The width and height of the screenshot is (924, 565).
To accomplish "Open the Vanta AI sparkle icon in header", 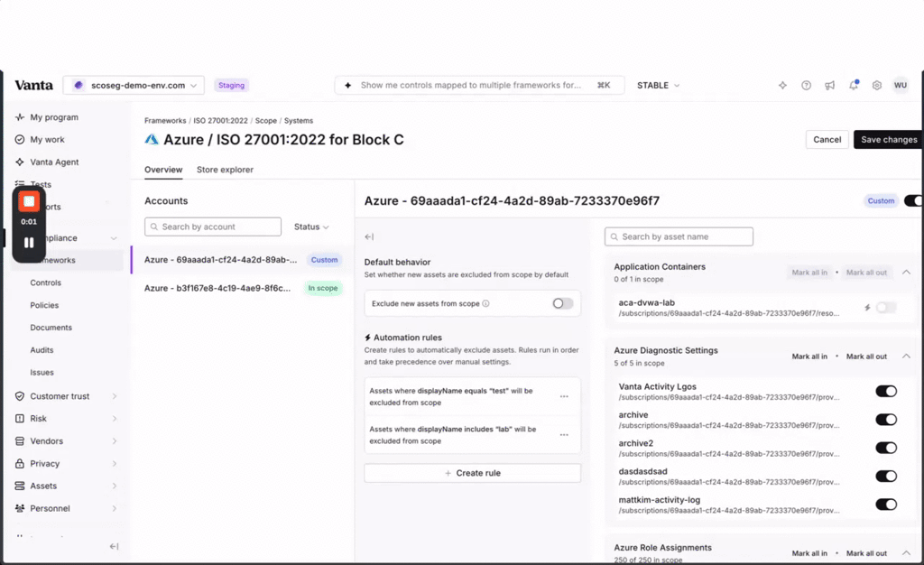I will [782, 86].
